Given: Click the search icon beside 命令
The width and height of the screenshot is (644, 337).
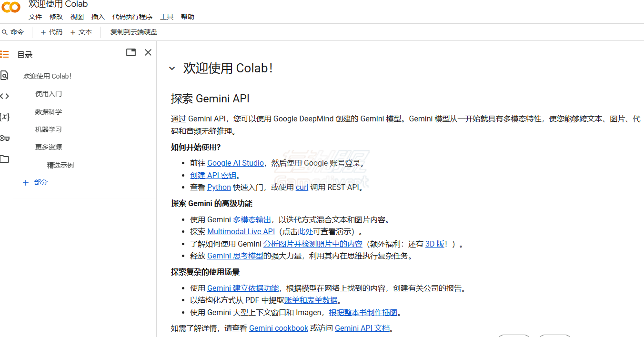Looking at the screenshot, I should click(x=5, y=32).
